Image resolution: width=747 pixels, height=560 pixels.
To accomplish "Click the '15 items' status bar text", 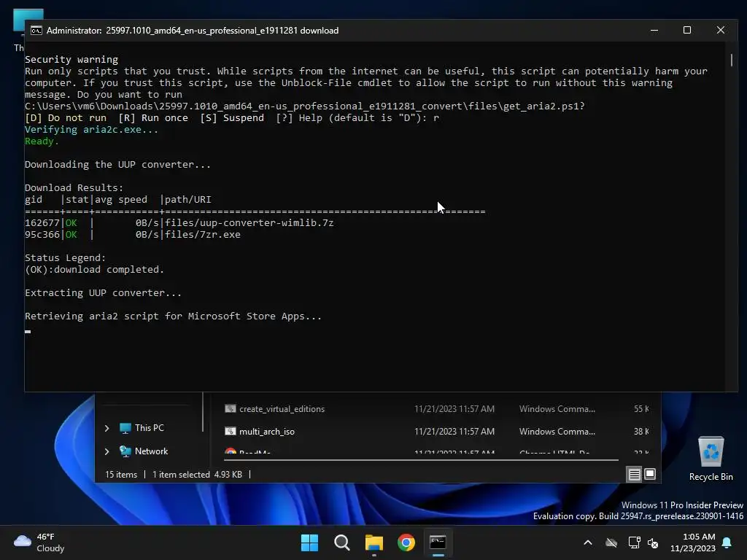I will (121, 475).
